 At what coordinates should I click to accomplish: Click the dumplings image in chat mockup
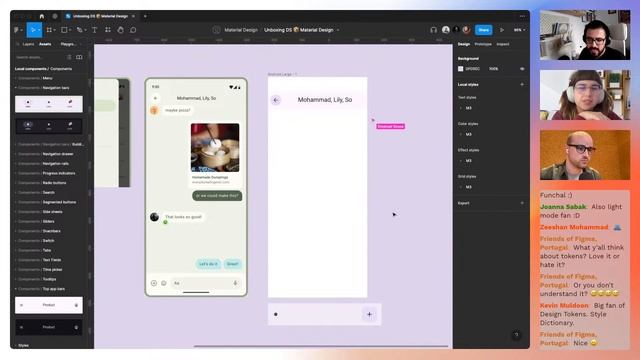pyautogui.click(x=215, y=148)
